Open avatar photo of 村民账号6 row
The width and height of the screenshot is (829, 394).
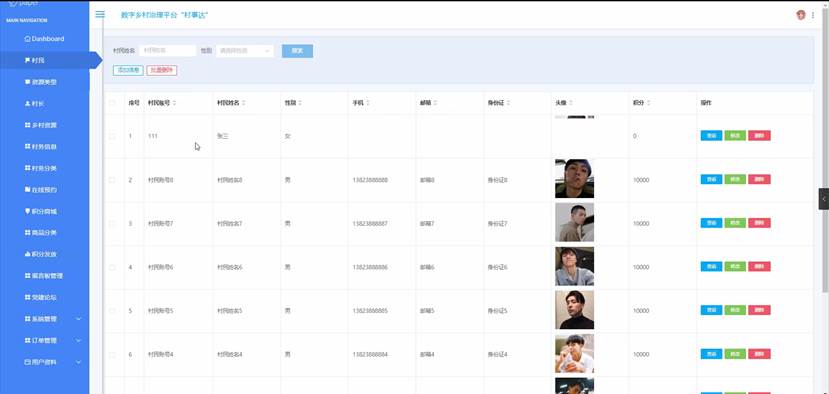(x=574, y=267)
